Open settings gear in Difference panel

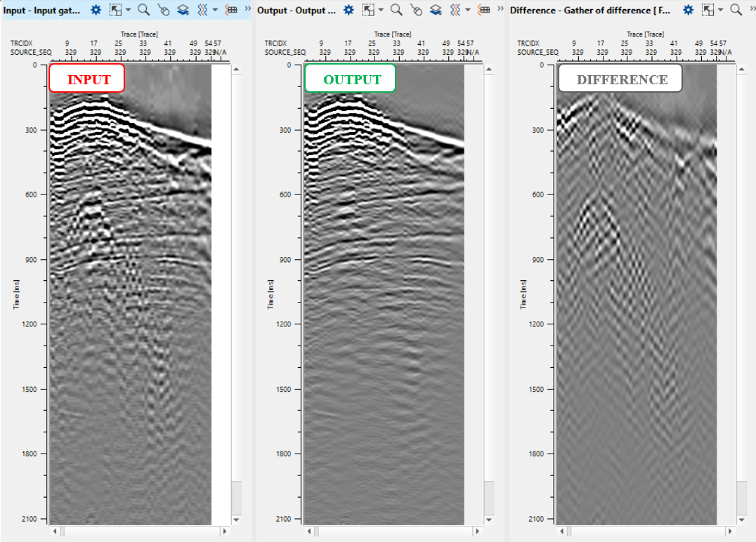pyautogui.click(x=689, y=10)
